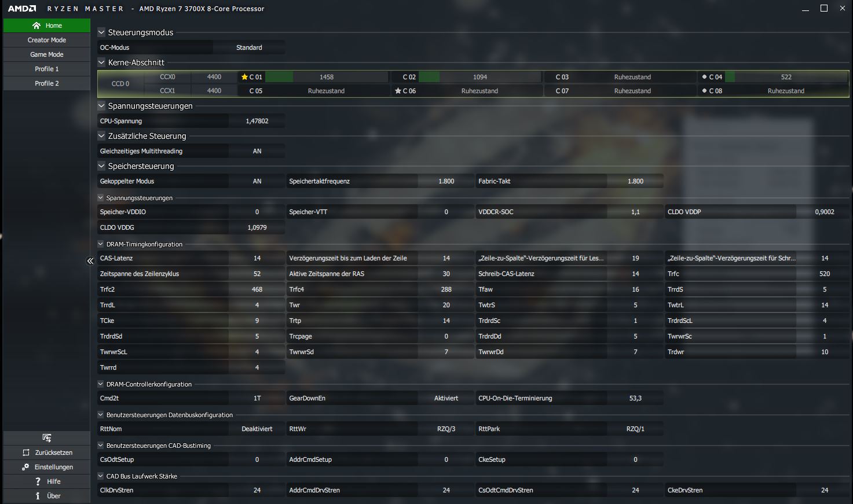
Task: Open the Home tab
Action: 47,25
